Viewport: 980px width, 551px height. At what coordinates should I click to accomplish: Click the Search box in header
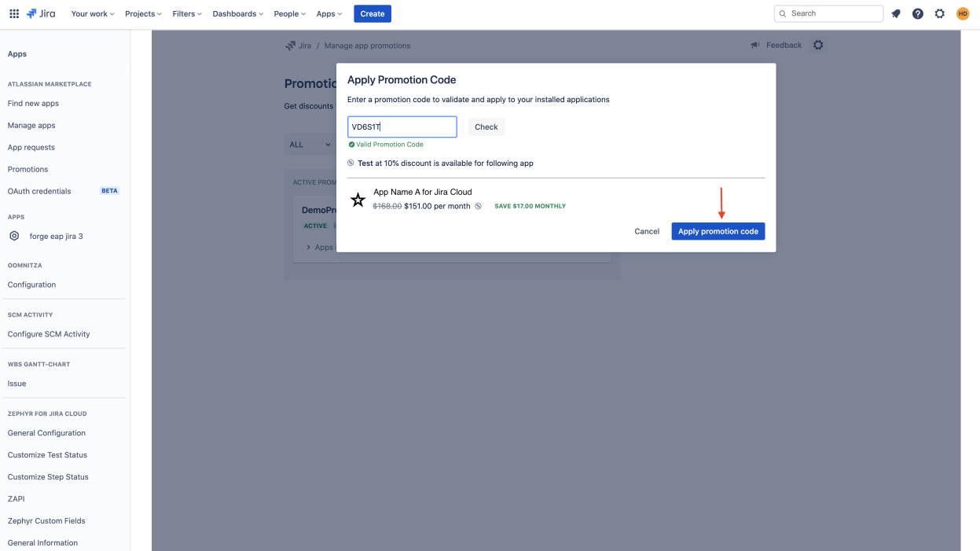point(828,13)
